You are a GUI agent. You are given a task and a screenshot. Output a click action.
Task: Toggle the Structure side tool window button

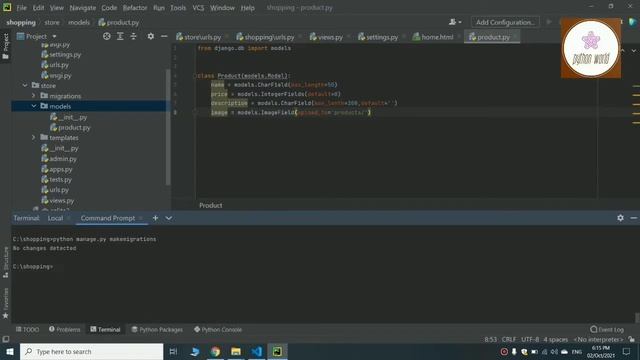[x=5, y=262]
